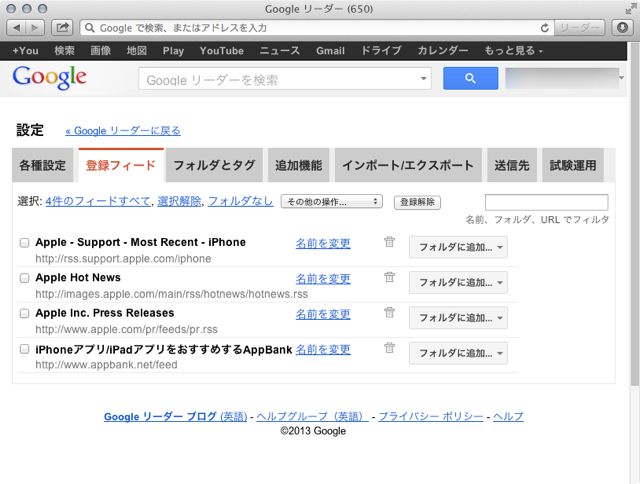Open Gmail from Google bar
Screen dimensions: 640x484
(x=330, y=51)
